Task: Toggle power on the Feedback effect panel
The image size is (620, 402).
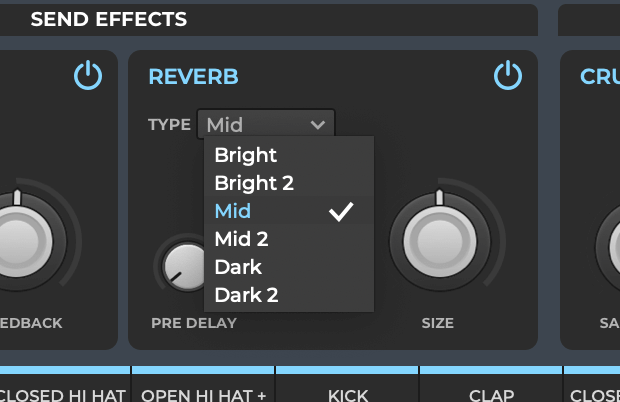Action: [x=88, y=76]
